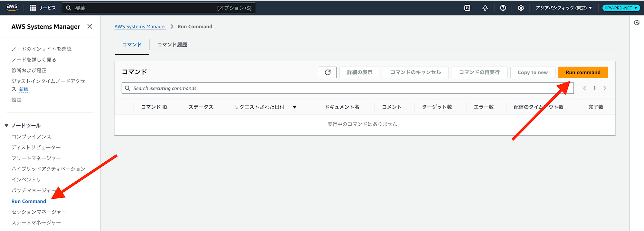Click the コマンド ID column header
Screen dimensions: 644x231
[154, 107]
